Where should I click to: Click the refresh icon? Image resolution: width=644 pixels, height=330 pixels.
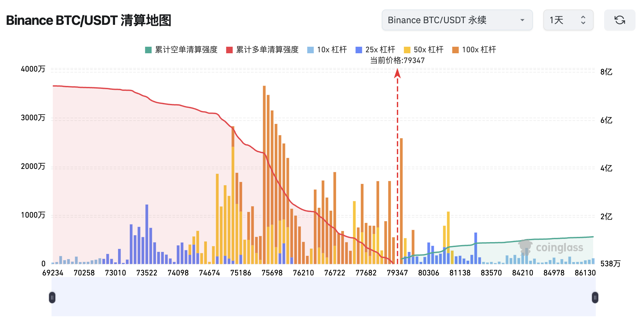click(620, 20)
